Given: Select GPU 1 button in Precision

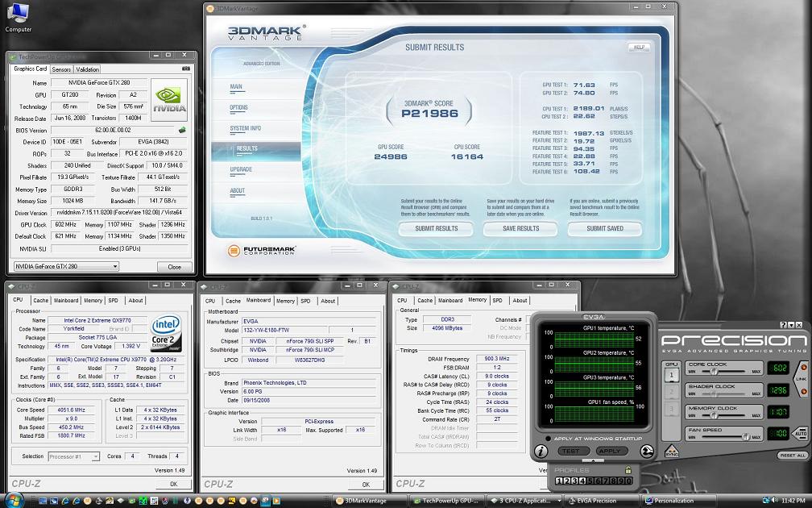Looking at the screenshot, I should click(x=671, y=375).
